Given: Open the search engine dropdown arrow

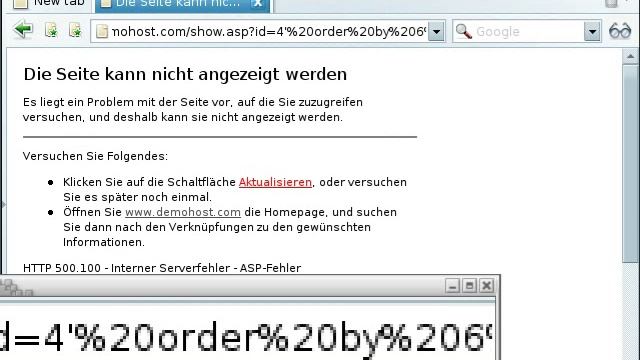Looking at the screenshot, I should tap(592, 31).
